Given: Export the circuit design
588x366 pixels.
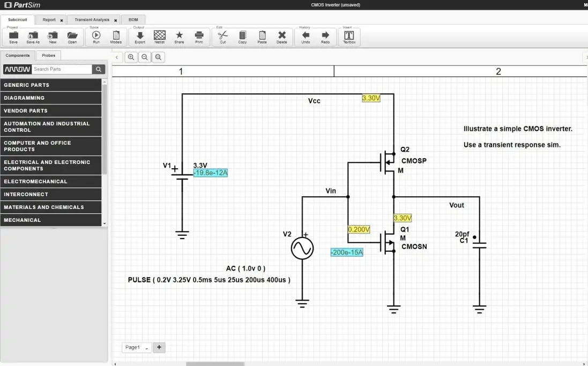Looking at the screenshot, I should click(140, 36).
